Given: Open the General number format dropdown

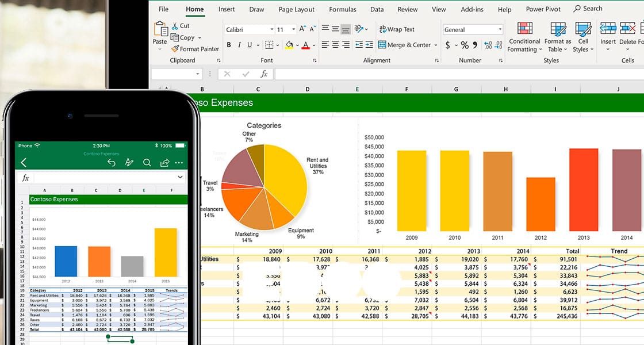Looking at the screenshot, I should tap(500, 29).
